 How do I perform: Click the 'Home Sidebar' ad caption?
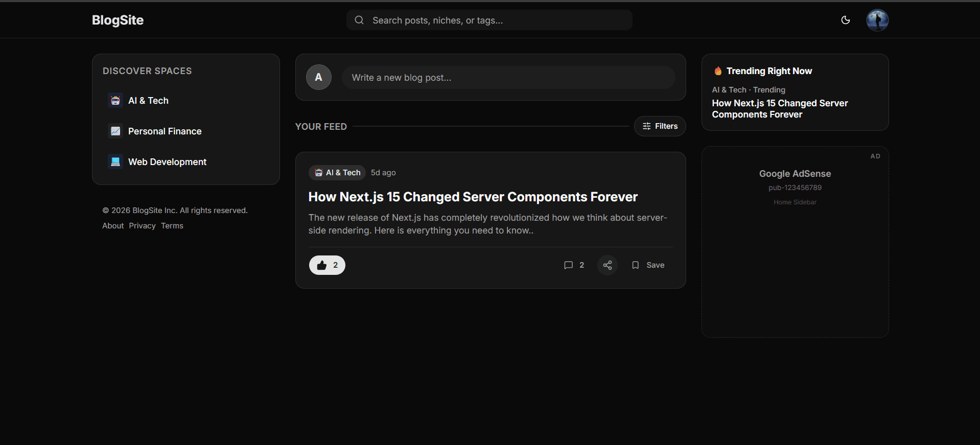point(795,202)
